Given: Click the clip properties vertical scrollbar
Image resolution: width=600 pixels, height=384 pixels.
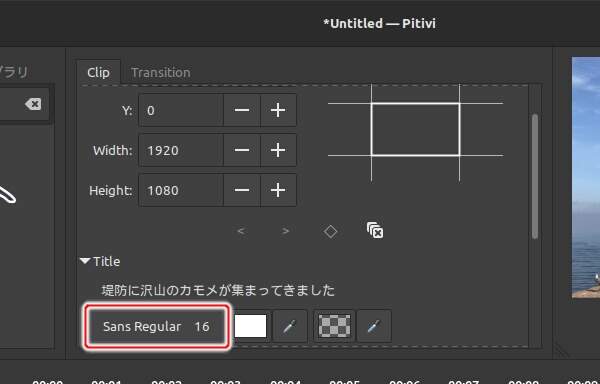Looking at the screenshot, I should coord(535,176).
